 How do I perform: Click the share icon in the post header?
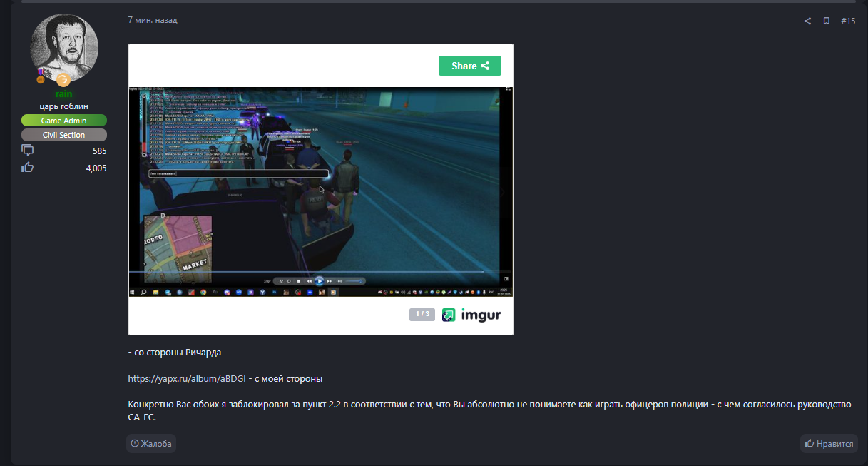807,21
